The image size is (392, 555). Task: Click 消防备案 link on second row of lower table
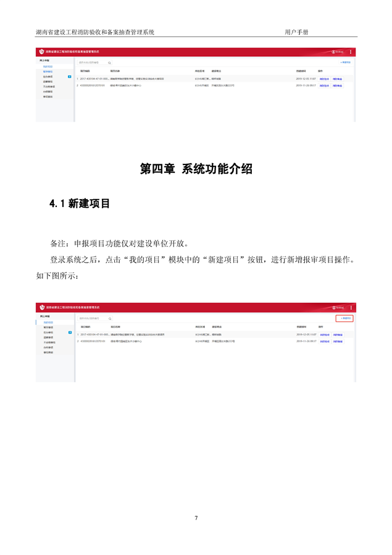click(338, 341)
